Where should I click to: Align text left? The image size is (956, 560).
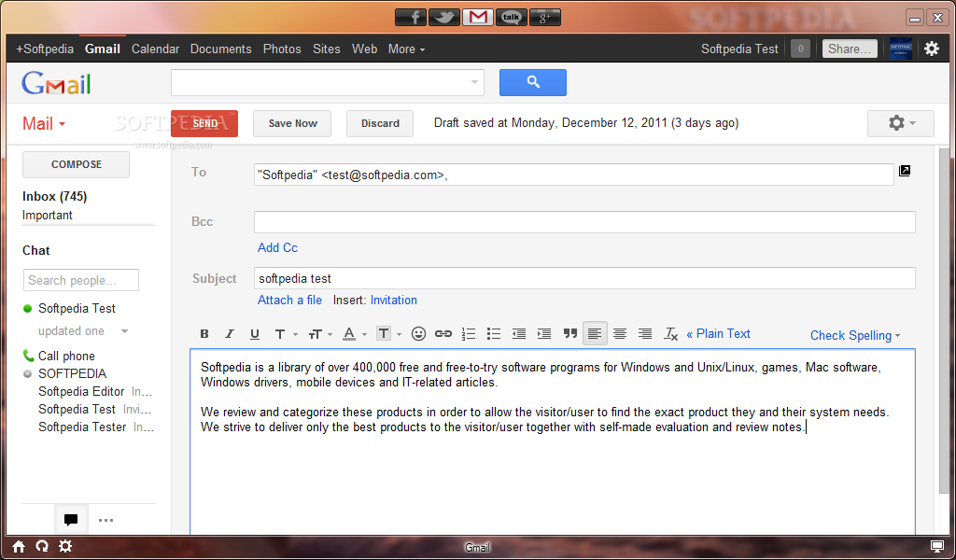(595, 333)
